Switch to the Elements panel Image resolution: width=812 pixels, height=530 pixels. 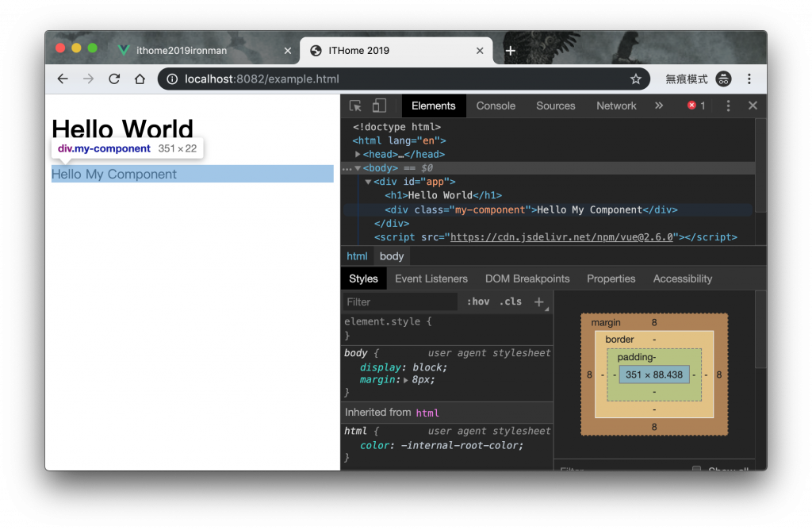coord(434,106)
